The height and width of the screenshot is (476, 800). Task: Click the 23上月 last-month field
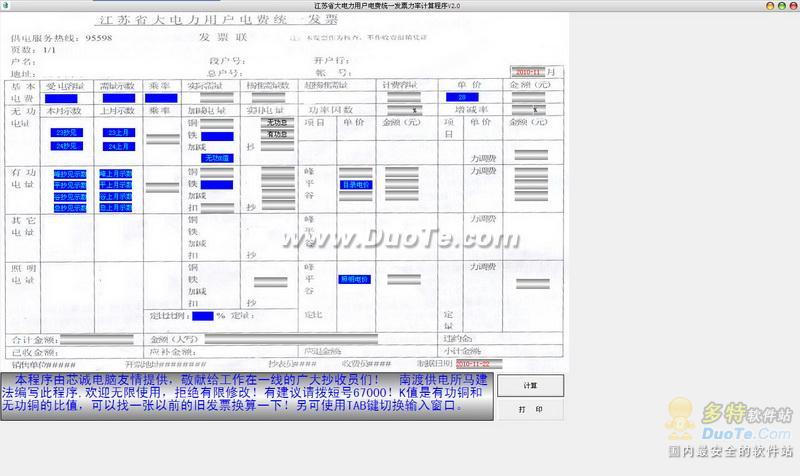[x=119, y=133]
